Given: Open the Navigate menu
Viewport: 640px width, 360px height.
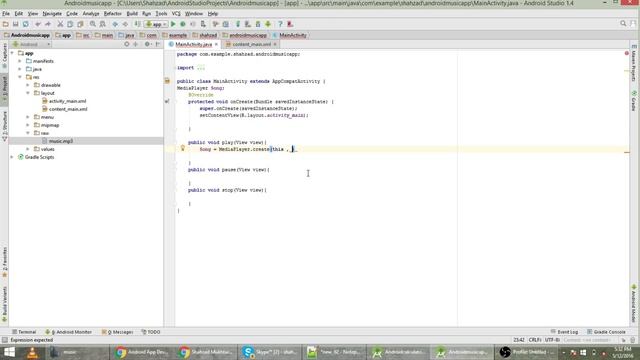Looking at the screenshot, I should point(52,13).
